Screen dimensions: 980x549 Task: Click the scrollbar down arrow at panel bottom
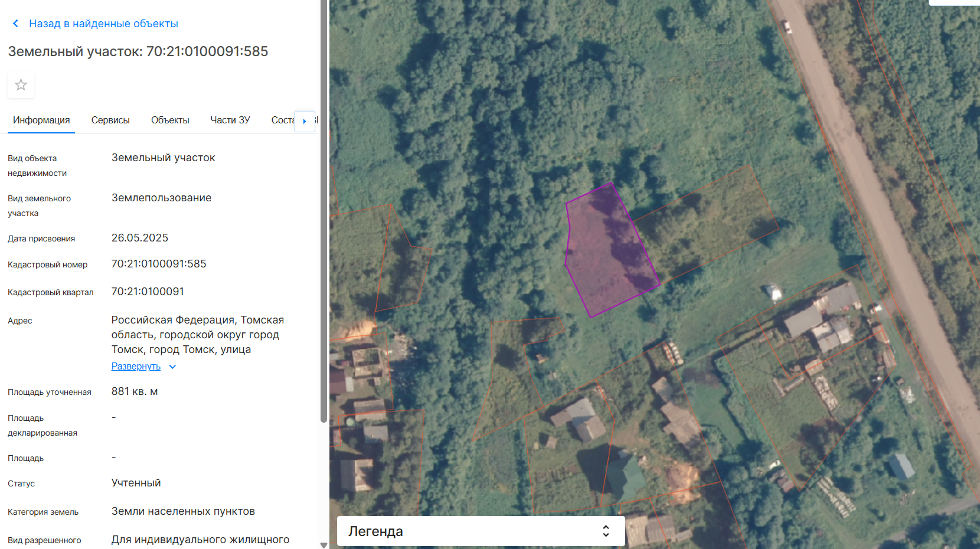tap(324, 545)
